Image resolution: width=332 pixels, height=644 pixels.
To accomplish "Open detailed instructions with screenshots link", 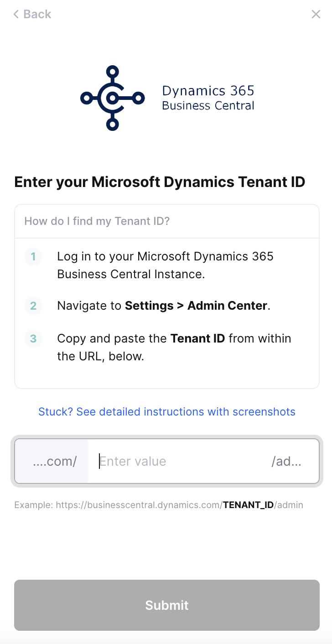I will [x=167, y=412].
